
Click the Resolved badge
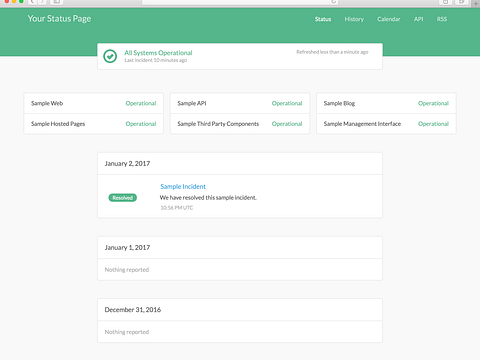pyautogui.click(x=123, y=198)
